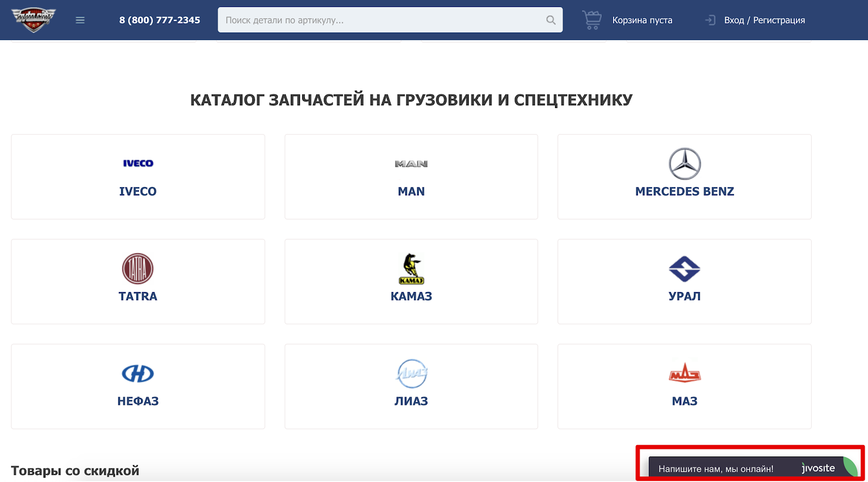
Task: Click the login arrow icon
Action: coord(710,20)
